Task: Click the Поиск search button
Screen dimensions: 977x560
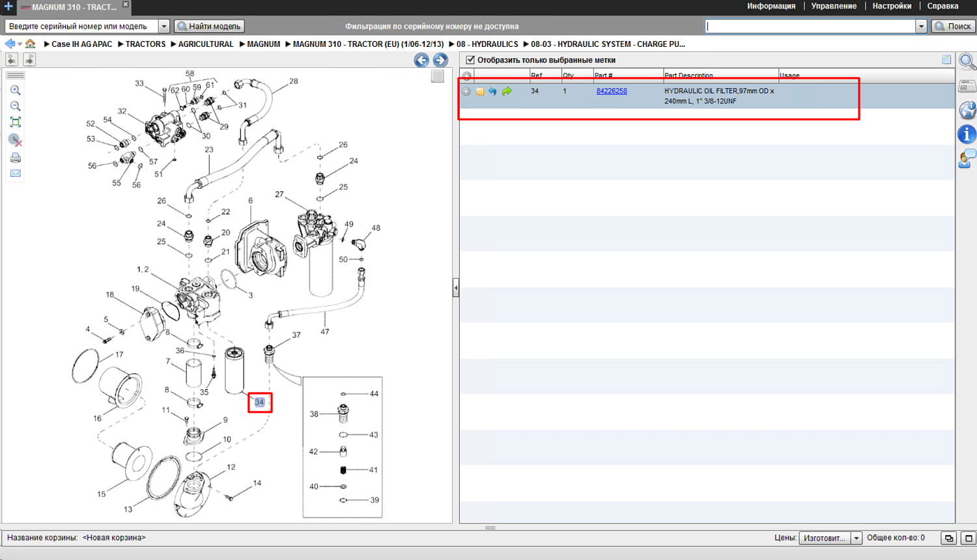Action: 953,26
